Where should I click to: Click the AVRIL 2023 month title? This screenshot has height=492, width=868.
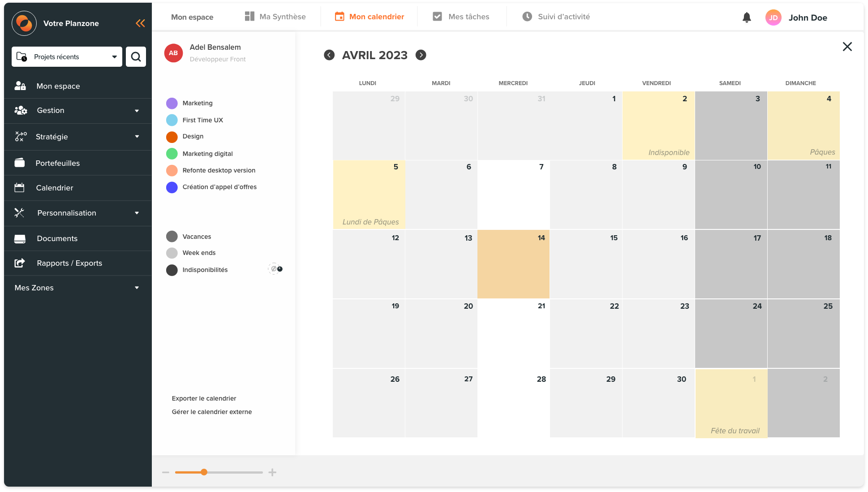pos(375,55)
